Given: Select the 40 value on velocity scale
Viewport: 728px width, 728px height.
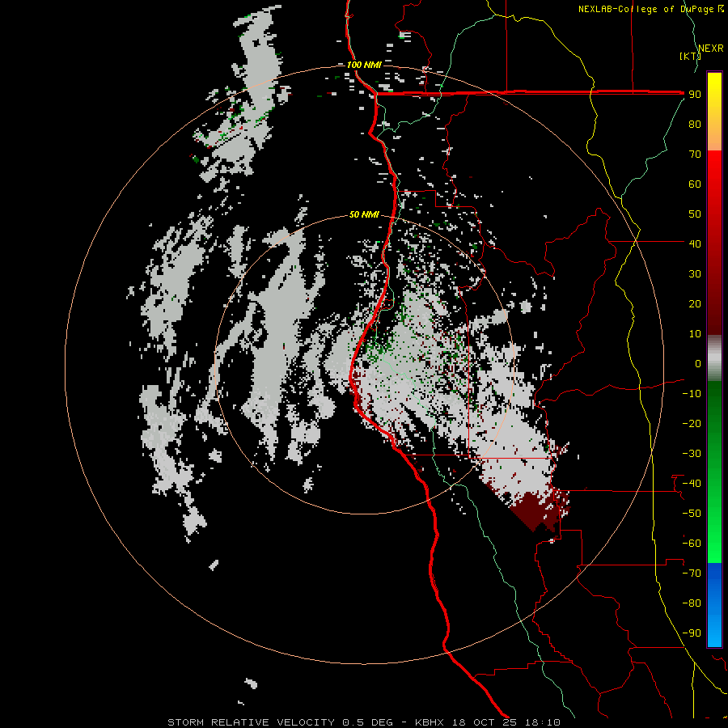Looking at the screenshot, I should coord(695,244).
